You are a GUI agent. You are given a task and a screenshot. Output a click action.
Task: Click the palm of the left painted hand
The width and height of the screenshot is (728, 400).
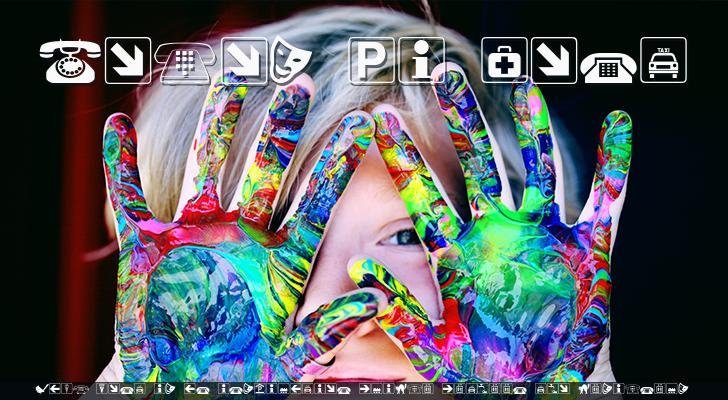pos(200,290)
